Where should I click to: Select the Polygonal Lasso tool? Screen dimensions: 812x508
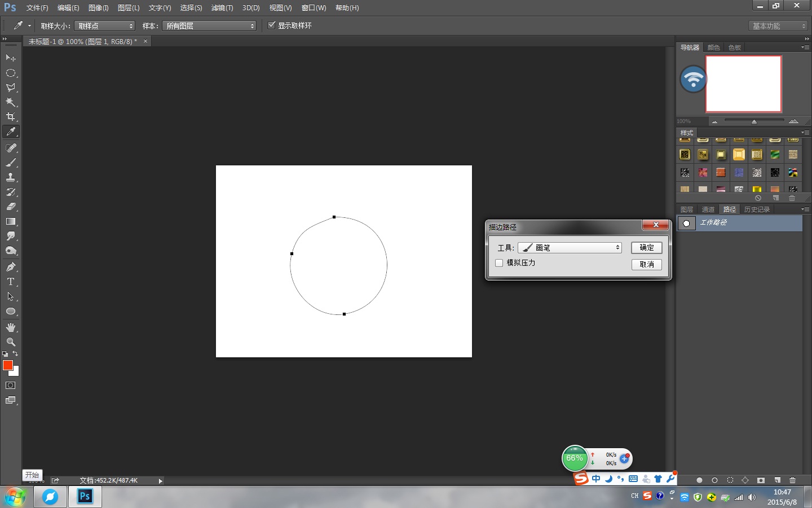tap(11, 87)
